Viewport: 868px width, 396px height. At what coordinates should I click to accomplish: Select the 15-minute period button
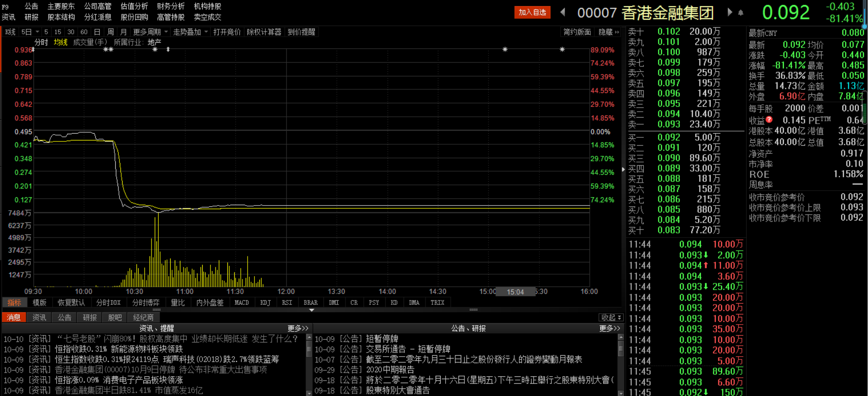tap(57, 32)
